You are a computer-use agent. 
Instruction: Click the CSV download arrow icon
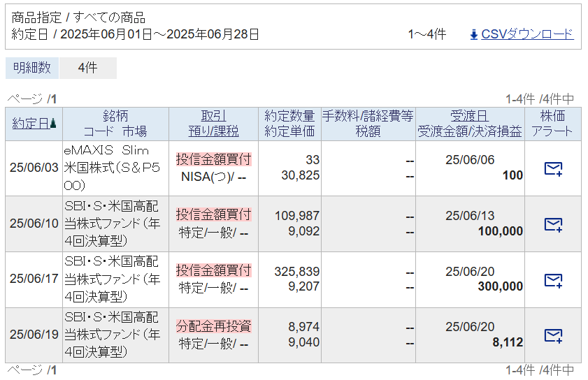click(473, 34)
